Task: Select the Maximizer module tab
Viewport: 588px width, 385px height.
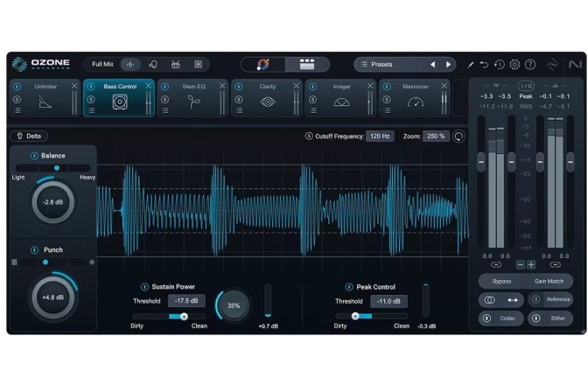Action: click(415, 98)
